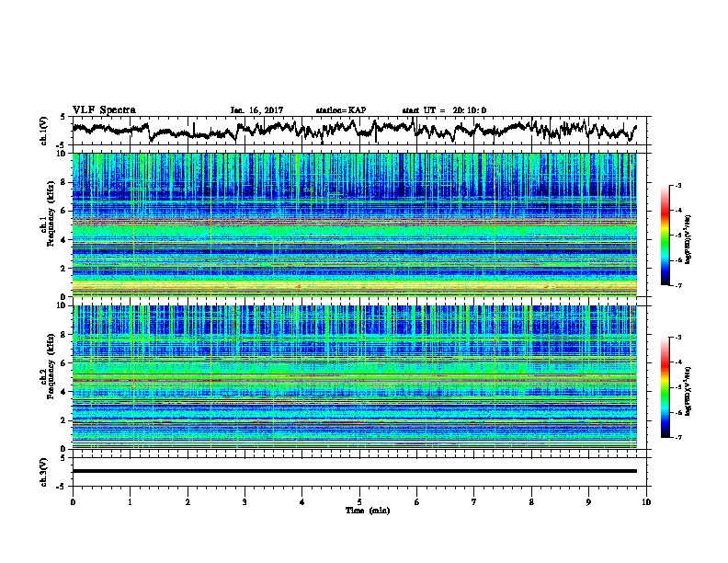Viewport: 728px width, 563px height.
Task: Select the ch.3(V) axis label
Action: point(43,472)
